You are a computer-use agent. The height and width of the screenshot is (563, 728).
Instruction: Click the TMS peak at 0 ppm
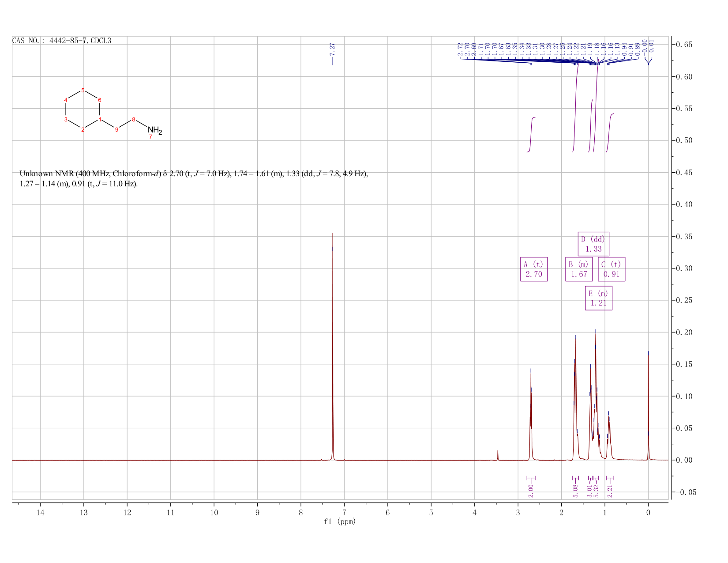point(648,405)
